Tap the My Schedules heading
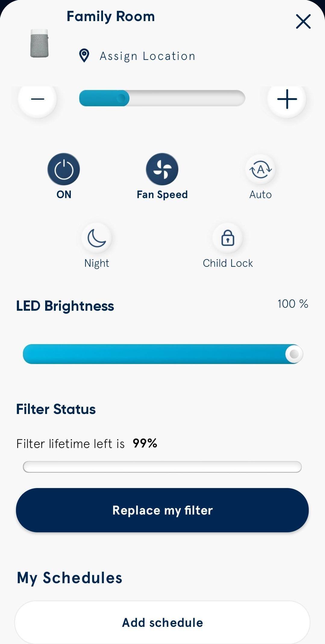The height and width of the screenshot is (644, 325). pos(70,578)
